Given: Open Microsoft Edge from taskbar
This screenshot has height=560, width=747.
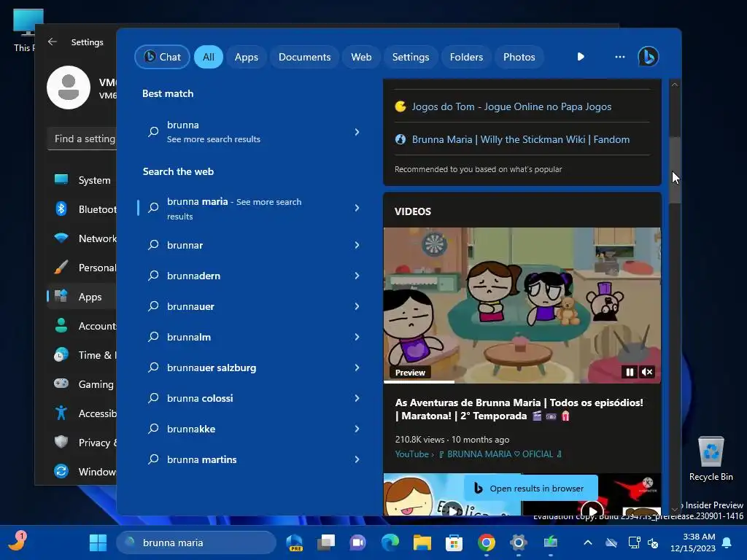Looking at the screenshot, I should [x=390, y=542].
